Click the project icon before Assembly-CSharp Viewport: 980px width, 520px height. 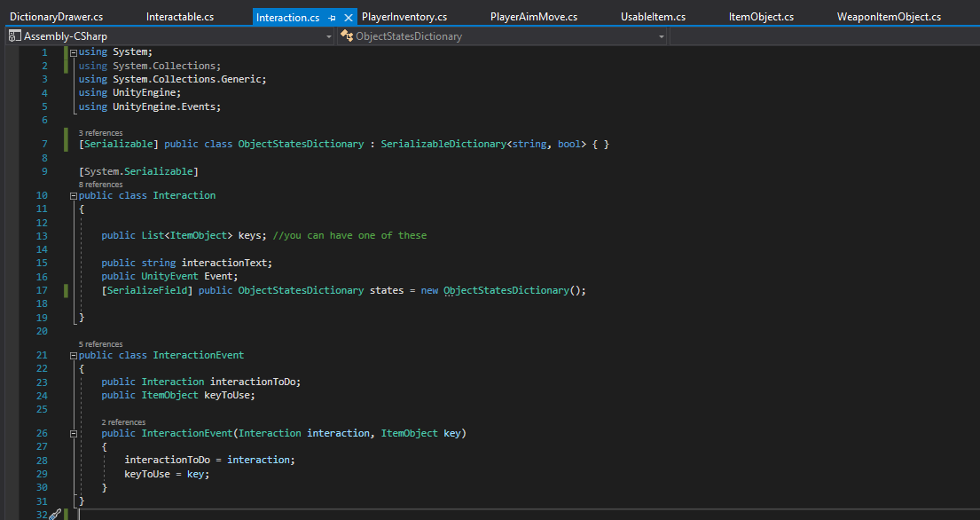[12, 35]
